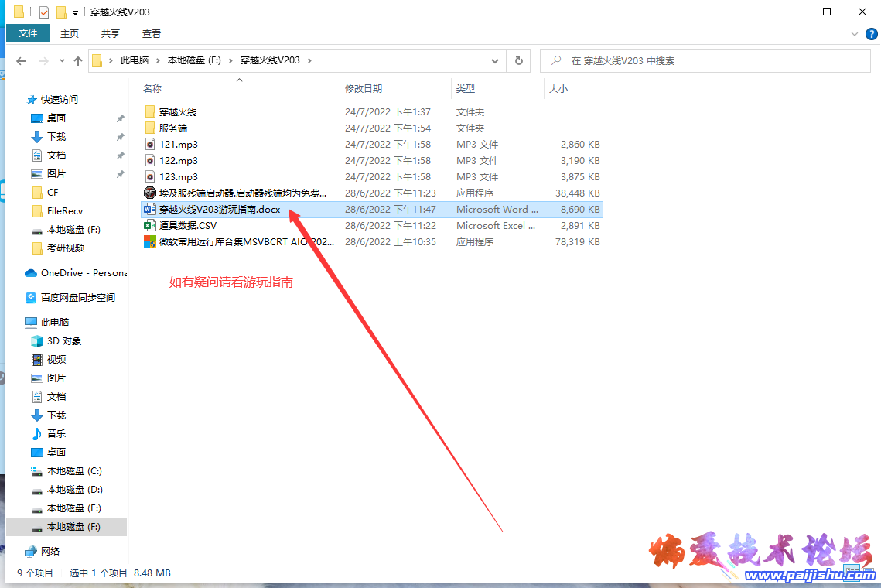Click the Excel icon of 道具数据.CSV
Screen dimensions: 881x588
point(150,226)
